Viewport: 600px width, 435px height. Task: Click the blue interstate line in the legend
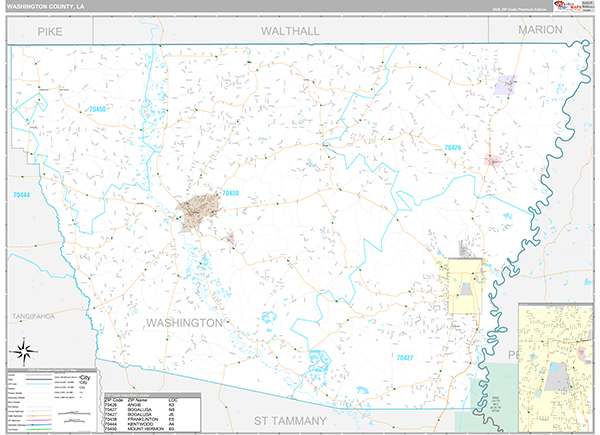39,425
